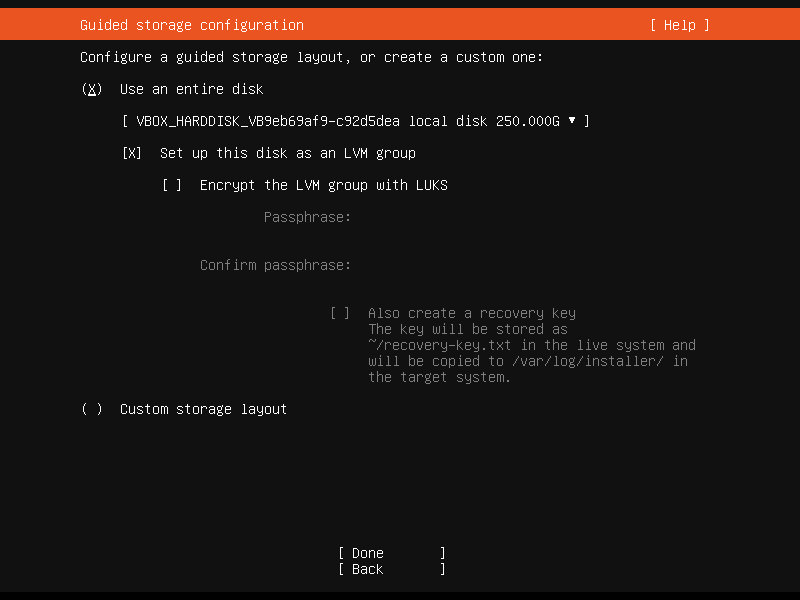Open the Help menu
Image resolution: width=800 pixels, height=600 pixels.
[x=679, y=25]
